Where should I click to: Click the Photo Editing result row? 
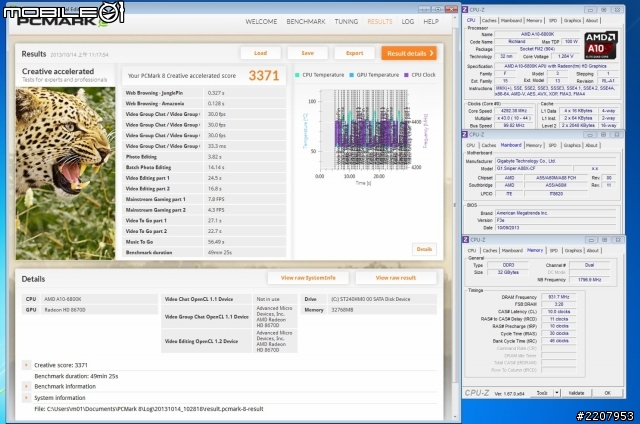[204, 157]
